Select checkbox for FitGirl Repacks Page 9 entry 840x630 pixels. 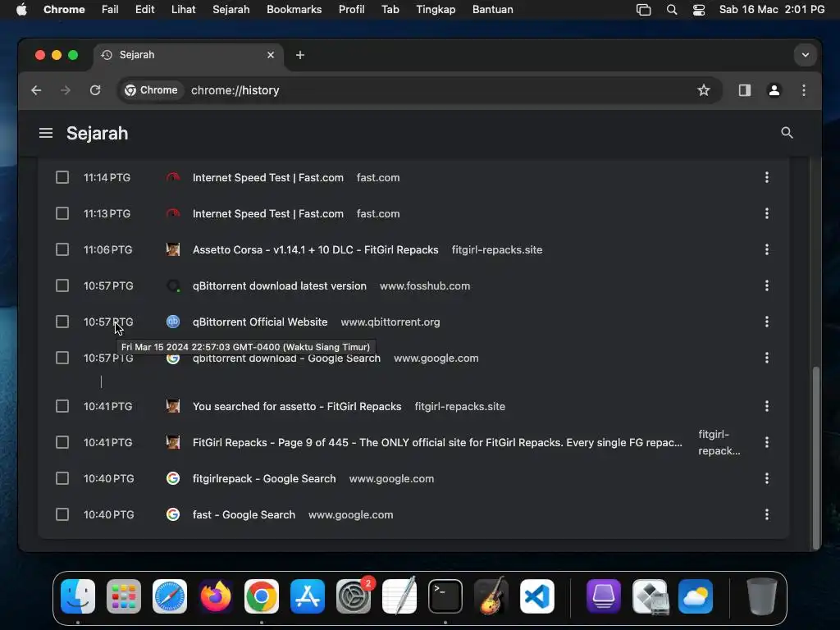click(62, 442)
